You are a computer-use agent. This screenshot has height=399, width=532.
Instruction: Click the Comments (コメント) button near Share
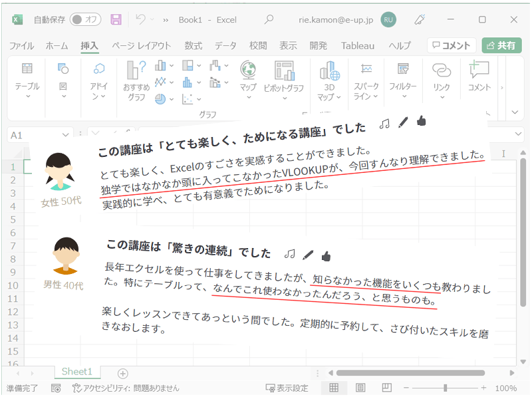[x=451, y=45]
